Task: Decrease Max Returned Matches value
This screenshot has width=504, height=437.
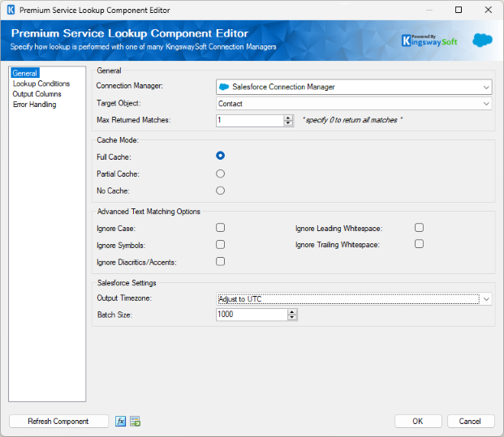Action: click(288, 123)
